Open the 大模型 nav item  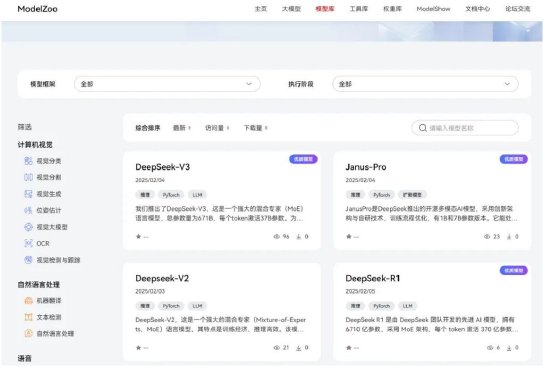pos(291,9)
